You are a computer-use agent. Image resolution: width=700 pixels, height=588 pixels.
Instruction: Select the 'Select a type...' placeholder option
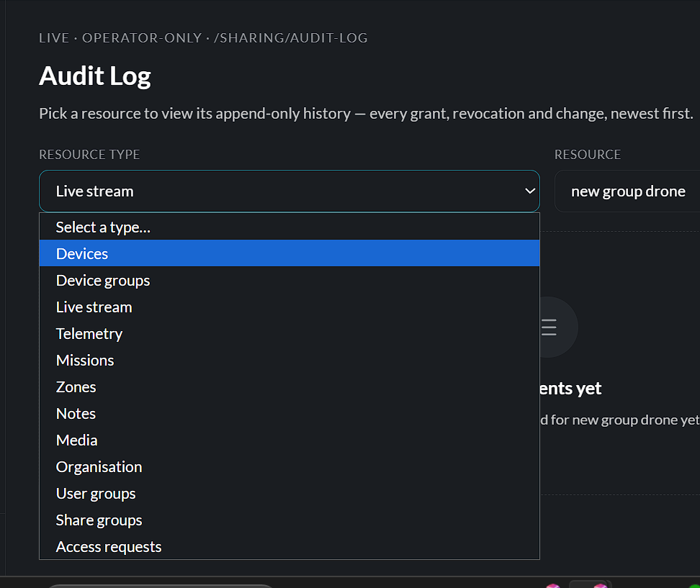point(290,227)
